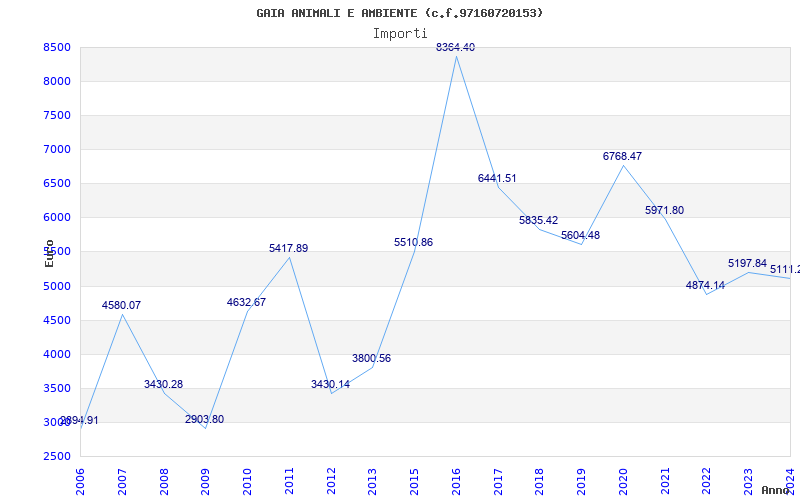Click the 3430.28 data label

coord(163,384)
